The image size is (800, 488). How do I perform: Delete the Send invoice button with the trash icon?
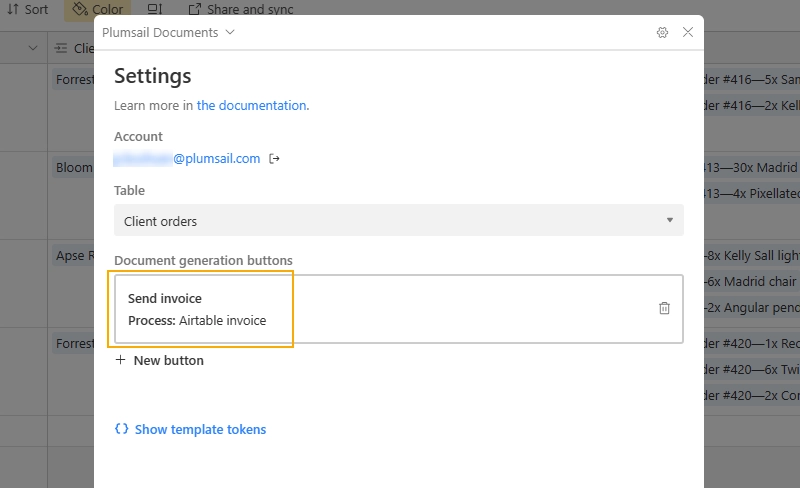point(664,308)
